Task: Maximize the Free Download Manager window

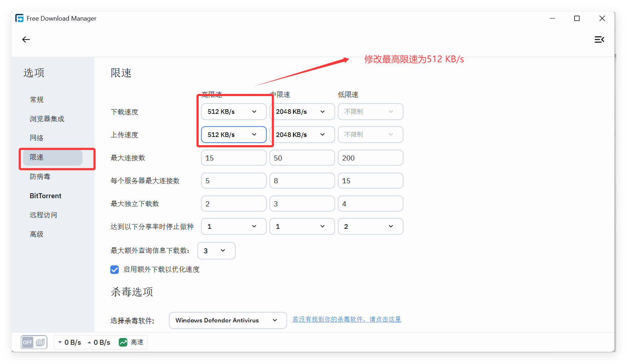Action: click(577, 18)
